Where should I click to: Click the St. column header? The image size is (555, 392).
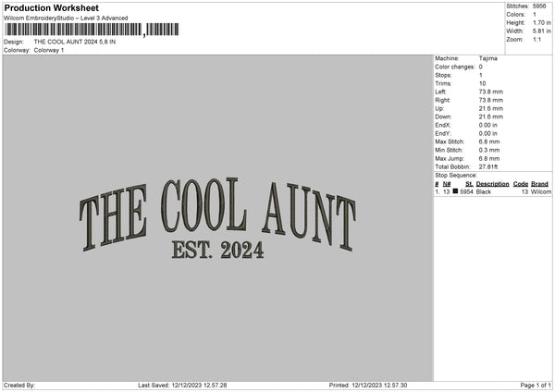(469, 184)
